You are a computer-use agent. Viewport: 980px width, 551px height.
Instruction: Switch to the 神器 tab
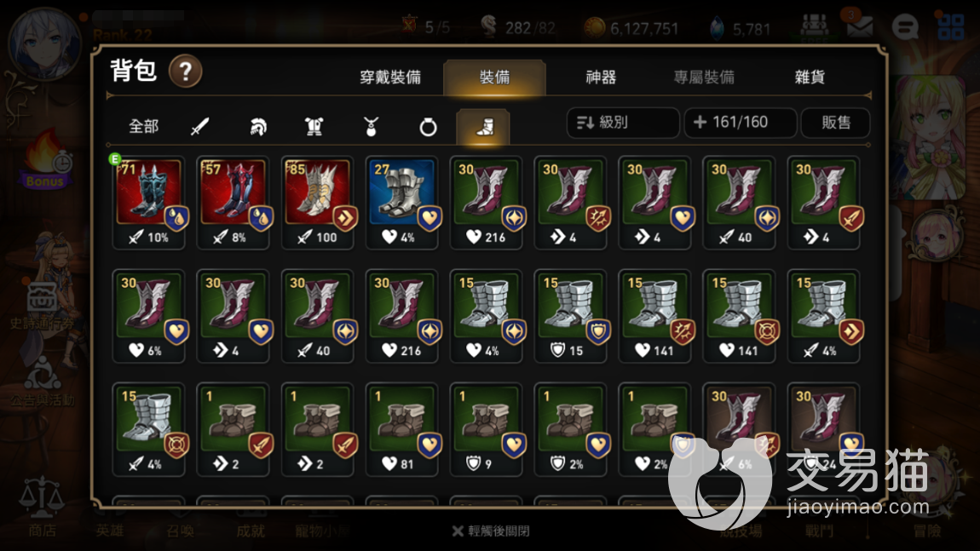[601, 77]
